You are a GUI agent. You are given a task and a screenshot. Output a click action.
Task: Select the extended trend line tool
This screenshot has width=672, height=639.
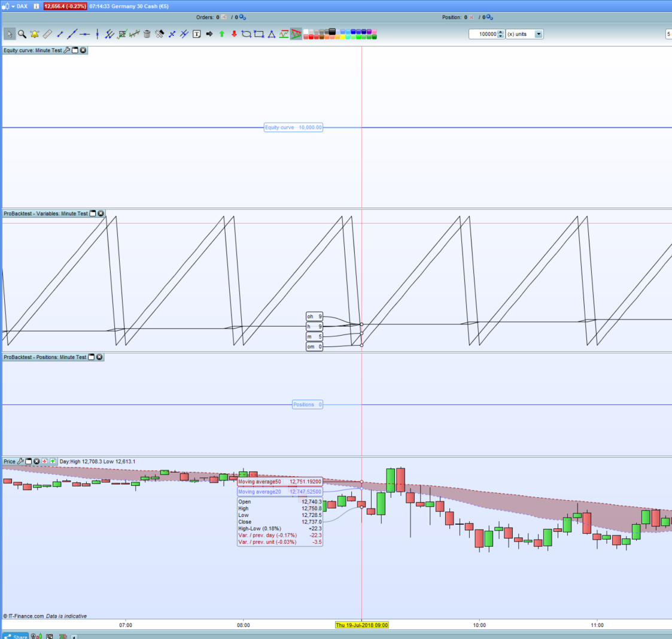[x=72, y=34]
